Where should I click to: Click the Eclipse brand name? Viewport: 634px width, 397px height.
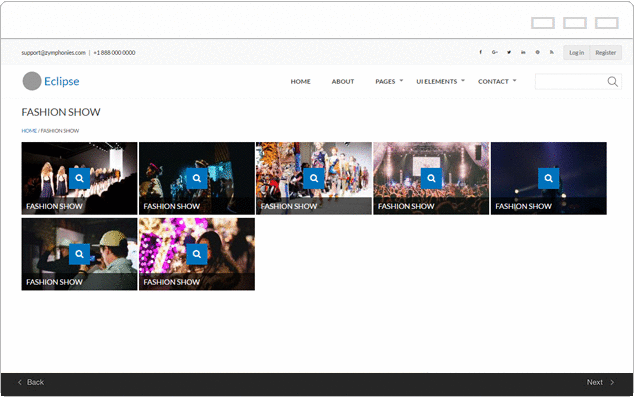[x=61, y=81]
